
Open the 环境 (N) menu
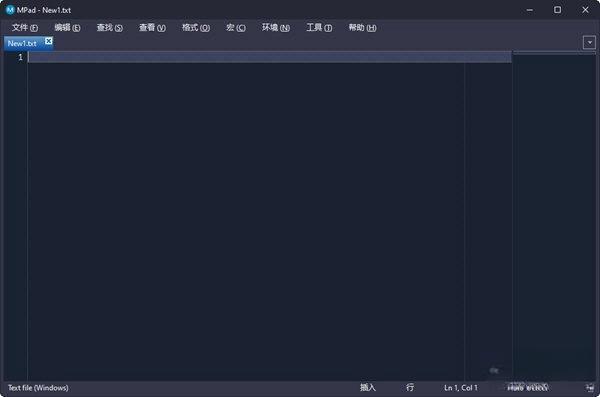276,28
